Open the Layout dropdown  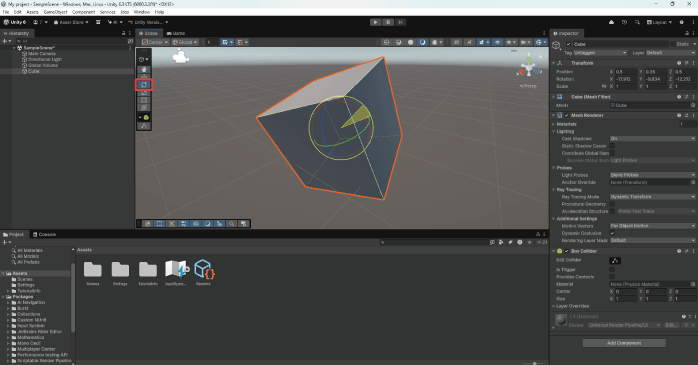coord(659,22)
